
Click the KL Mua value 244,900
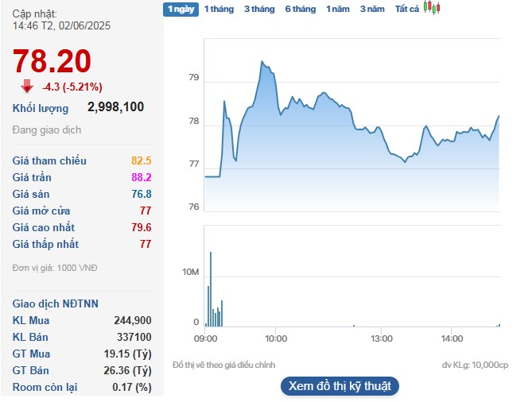pos(132,320)
